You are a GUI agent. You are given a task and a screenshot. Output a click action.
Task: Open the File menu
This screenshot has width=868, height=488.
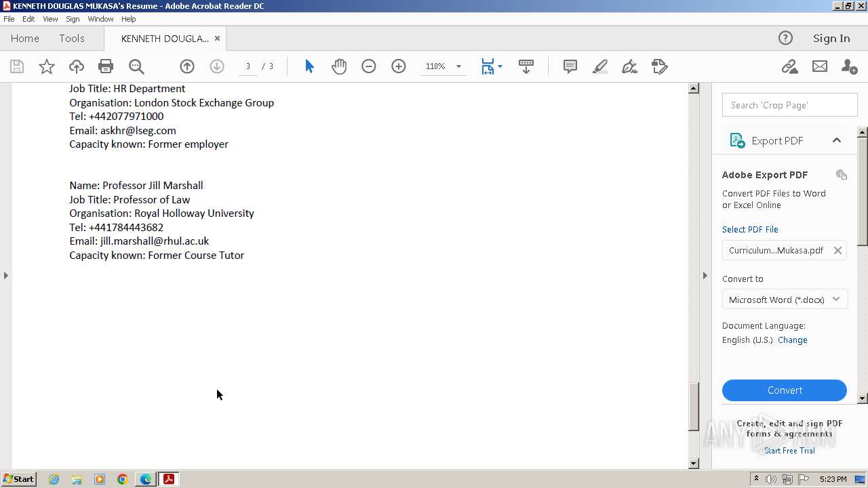click(x=9, y=19)
